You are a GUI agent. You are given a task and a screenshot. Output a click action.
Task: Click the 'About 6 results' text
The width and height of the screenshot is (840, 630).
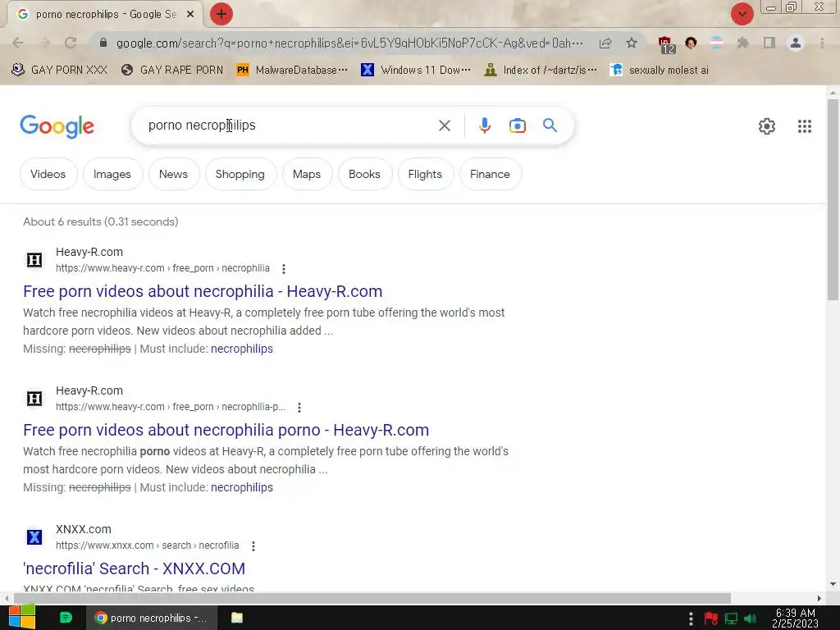(x=101, y=221)
